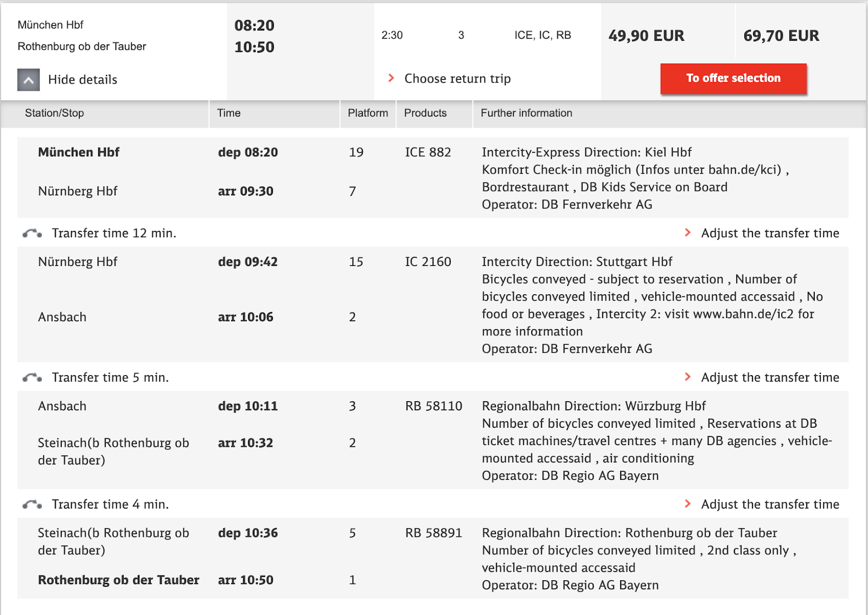Image resolution: width=868 pixels, height=615 pixels.
Task: Click the Ansbach departure stop at 10:11
Action: coord(62,407)
